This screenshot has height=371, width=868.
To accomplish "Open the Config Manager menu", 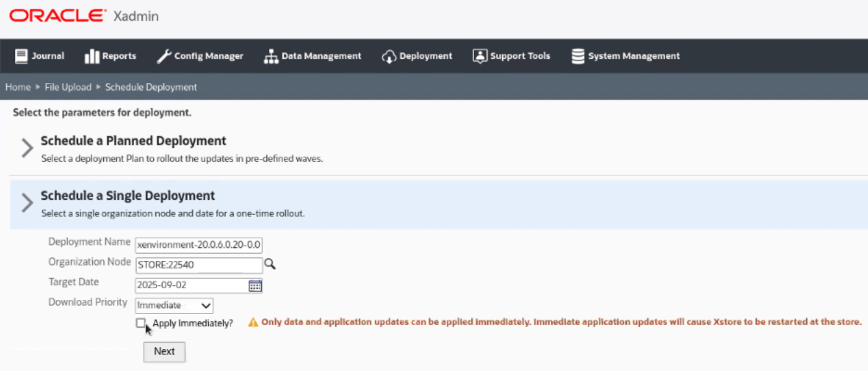I will tap(200, 56).
